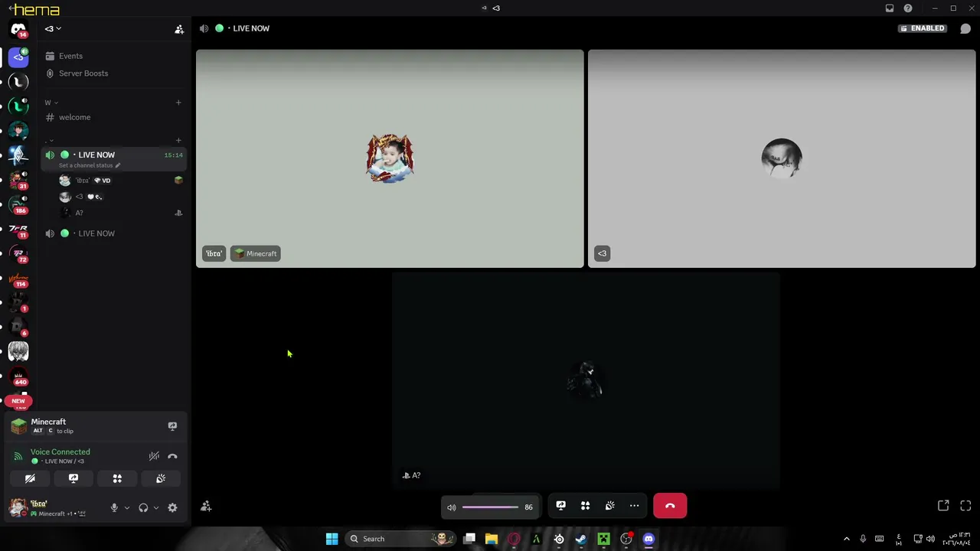The width and height of the screenshot is (980, 551).
Task: Adjust the stream volume slider at 86
Action: pyautogui.click(x=490, y=507)
